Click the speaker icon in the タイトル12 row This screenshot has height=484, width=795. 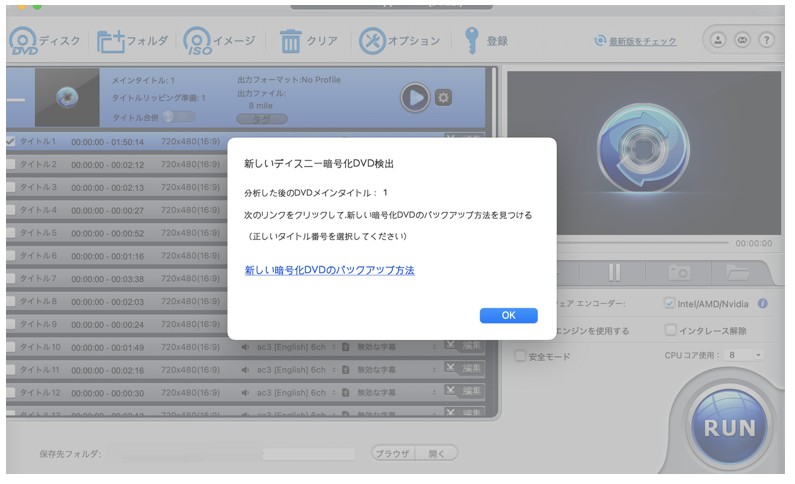[x=245, y=393]
